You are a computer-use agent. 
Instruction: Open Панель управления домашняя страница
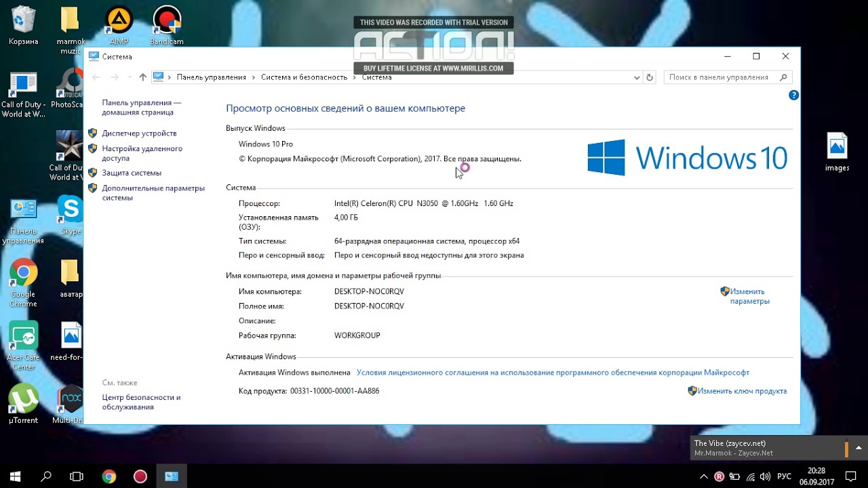coord(142,107)
